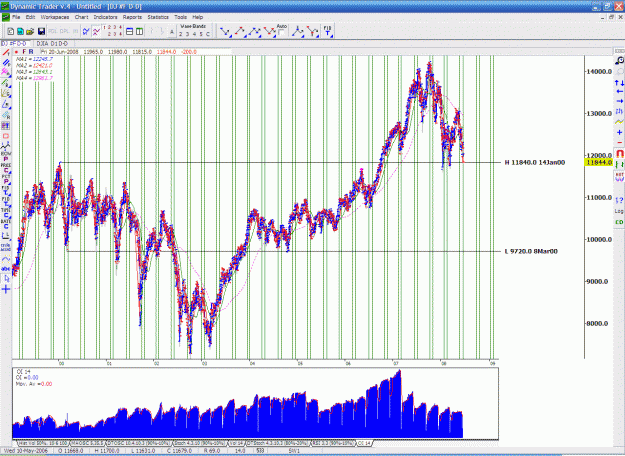Select the blue triangle angle tool

coord(6,104)
